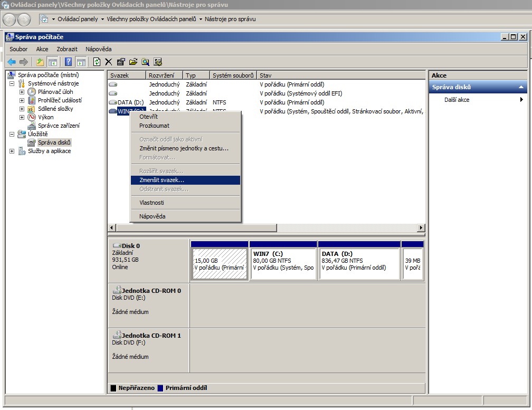Click the blue Help question mark icon

(x=68, y=62)
